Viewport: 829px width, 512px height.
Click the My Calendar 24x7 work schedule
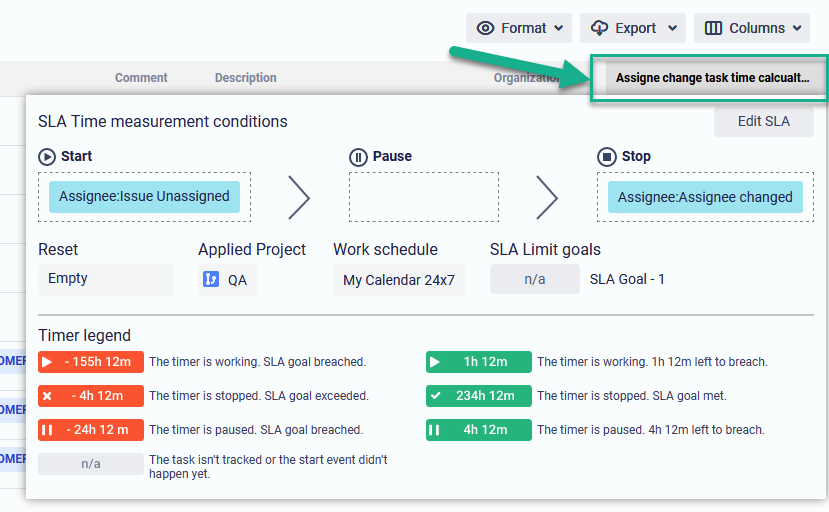tap(399, 280)
